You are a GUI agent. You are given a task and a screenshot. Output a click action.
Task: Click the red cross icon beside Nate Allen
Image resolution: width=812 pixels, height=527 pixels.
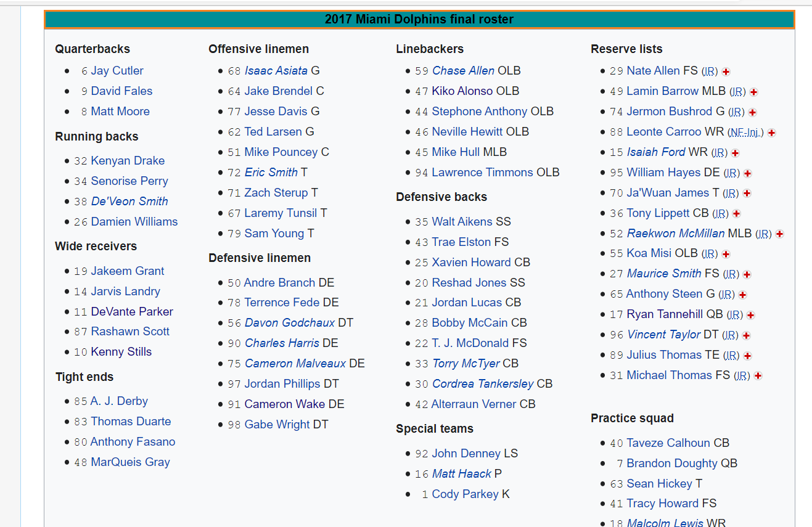pos(726,71)
